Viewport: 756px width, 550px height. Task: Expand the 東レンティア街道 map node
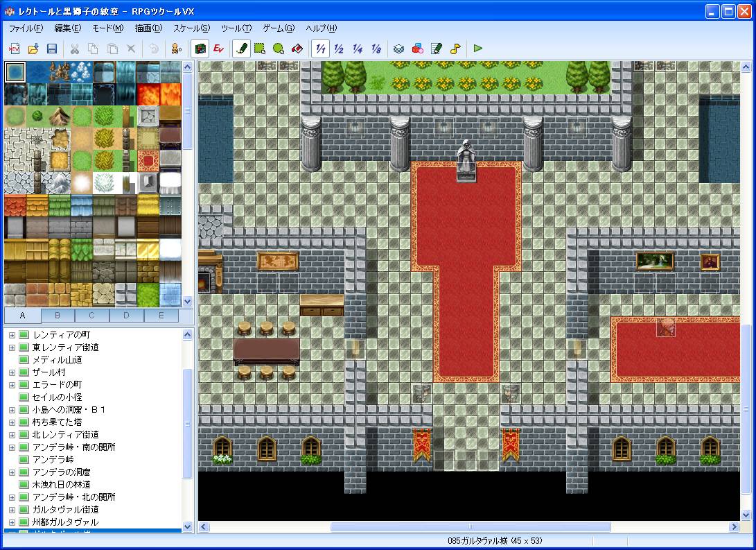(x=12, y=347)
